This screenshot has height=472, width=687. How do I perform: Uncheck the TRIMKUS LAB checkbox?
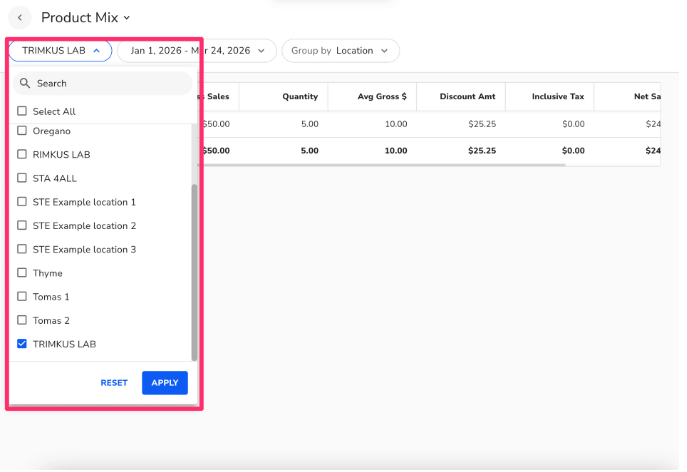tap(22, 344)
